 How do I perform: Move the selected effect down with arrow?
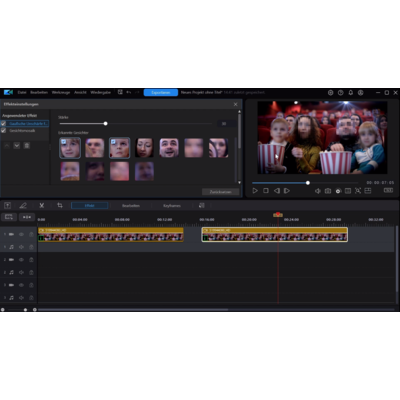coord(17,146)
